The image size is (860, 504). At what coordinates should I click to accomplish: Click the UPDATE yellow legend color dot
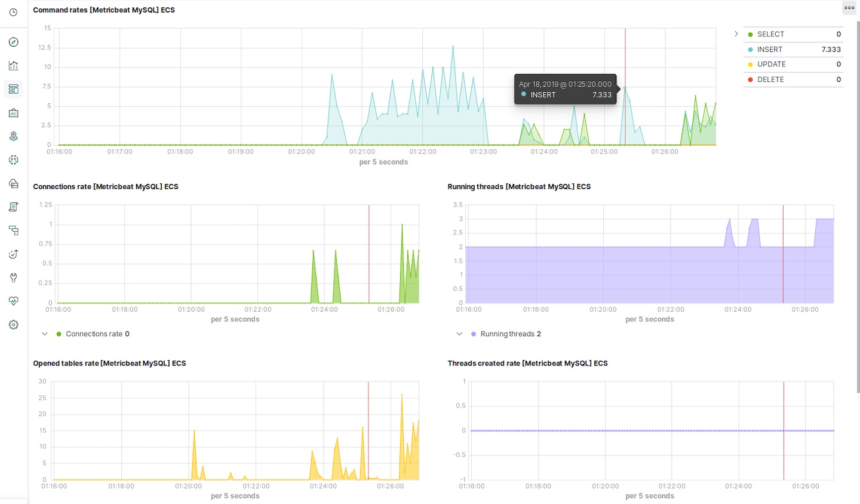750,64
